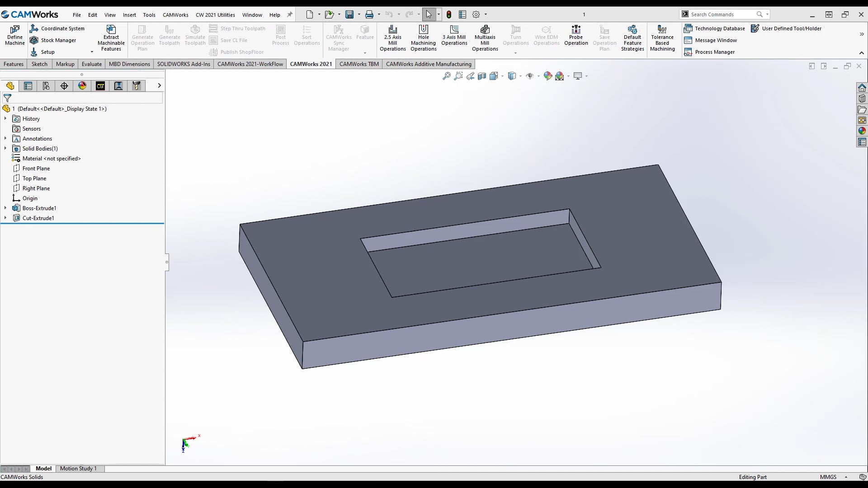The width and height of the screenshot is (868, 488).
Task: Click the Section View icon
Action: (482, 76)
